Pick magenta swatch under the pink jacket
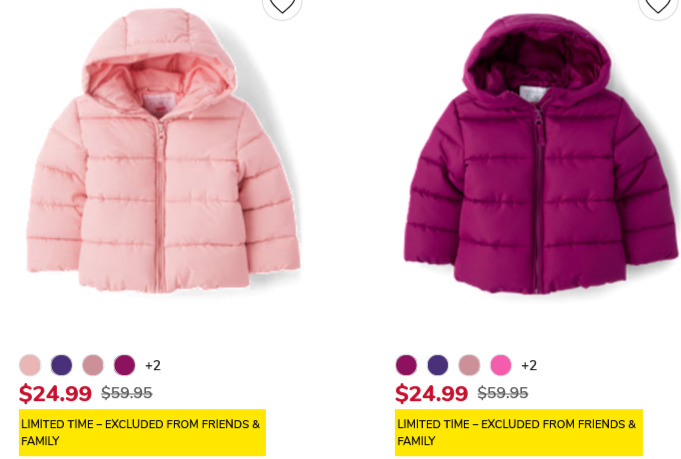Viewport: 681px width, 459px height. 125,365
